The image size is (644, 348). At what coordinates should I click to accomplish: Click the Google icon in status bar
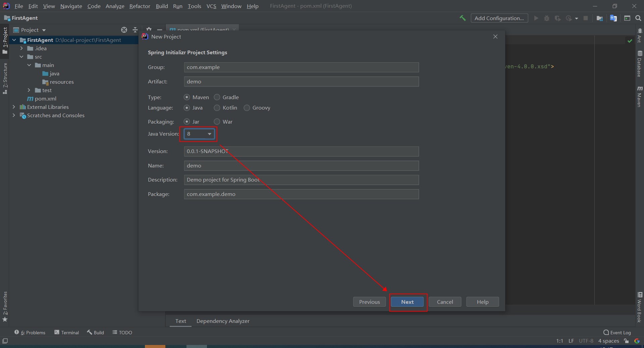[x=637, y=341]
